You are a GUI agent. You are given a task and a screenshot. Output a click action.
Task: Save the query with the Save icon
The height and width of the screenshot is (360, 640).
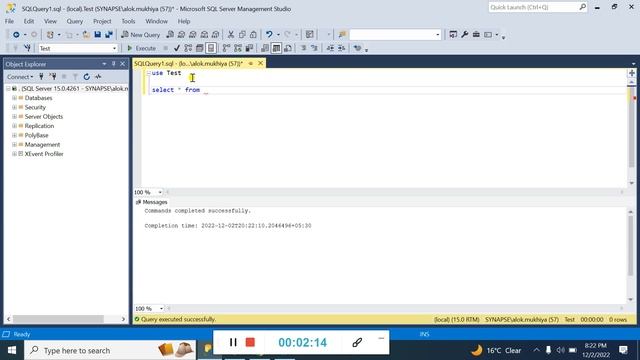(98, 35)
